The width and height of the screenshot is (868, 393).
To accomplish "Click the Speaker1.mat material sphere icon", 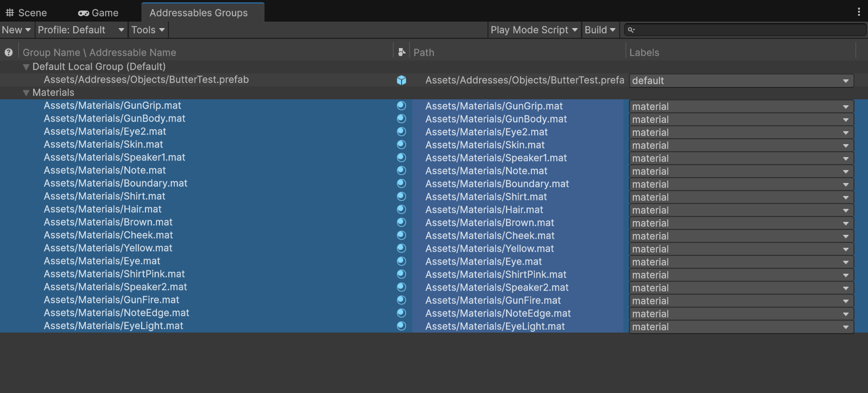I will pos(401,158).
